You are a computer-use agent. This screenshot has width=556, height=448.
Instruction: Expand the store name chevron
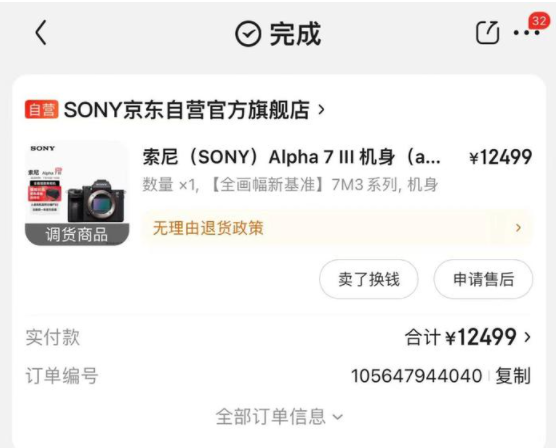coord(321,110)
